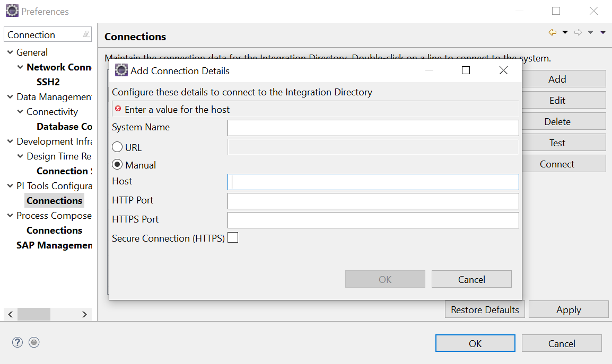Click the Delete button

coord(564,121)
